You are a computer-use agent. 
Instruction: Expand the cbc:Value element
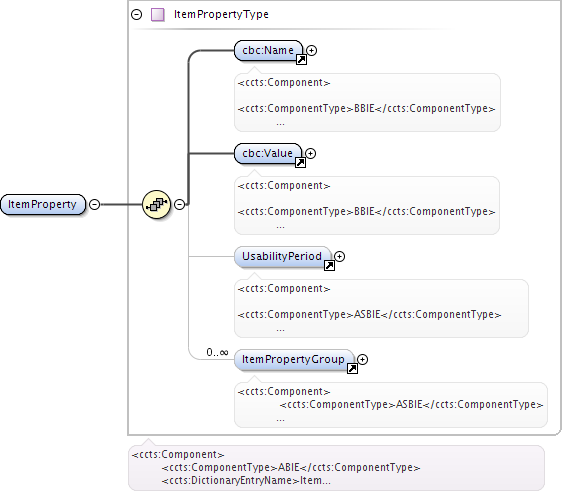(310, 154)
